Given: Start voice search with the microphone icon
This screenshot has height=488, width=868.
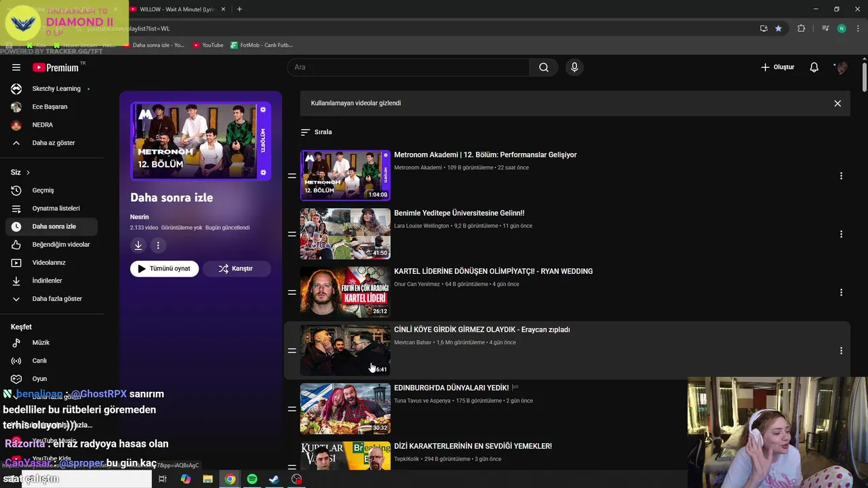Looking at the screenshot, I should (x=574, y=67).
